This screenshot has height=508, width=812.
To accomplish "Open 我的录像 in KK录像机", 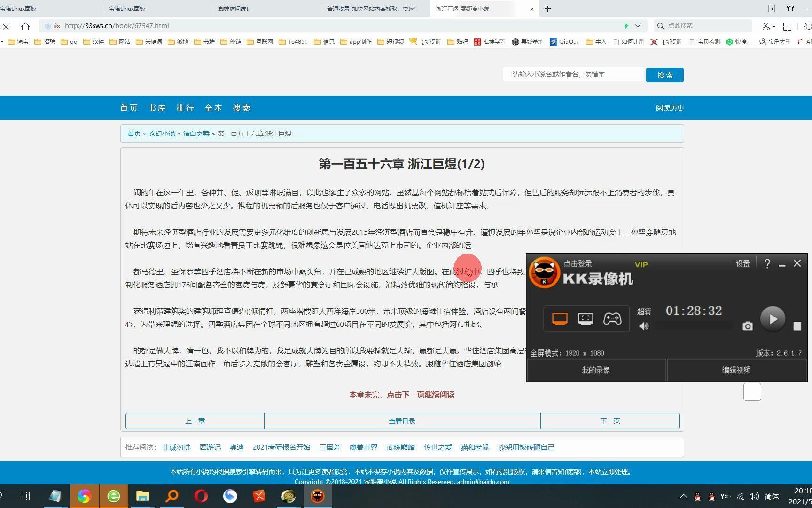I will coord(596,370).
